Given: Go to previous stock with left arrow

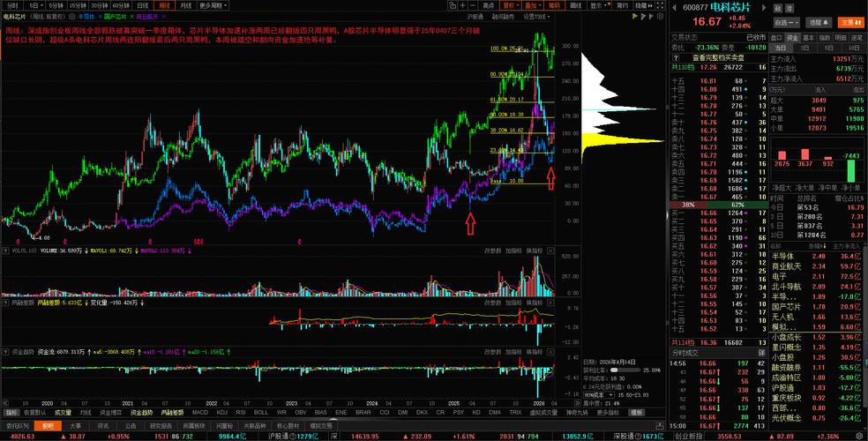Looking at the screenshot, I should pyautogui.click(x=675, y=8).
